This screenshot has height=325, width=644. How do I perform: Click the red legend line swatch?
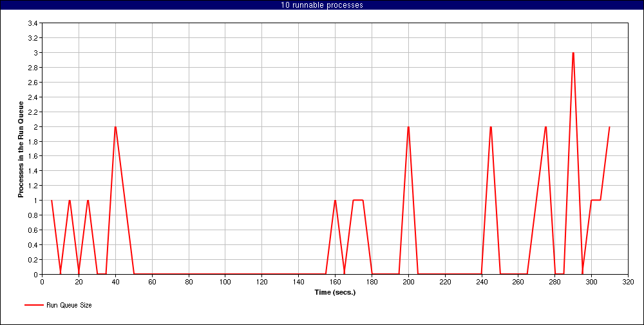(34, 305)
